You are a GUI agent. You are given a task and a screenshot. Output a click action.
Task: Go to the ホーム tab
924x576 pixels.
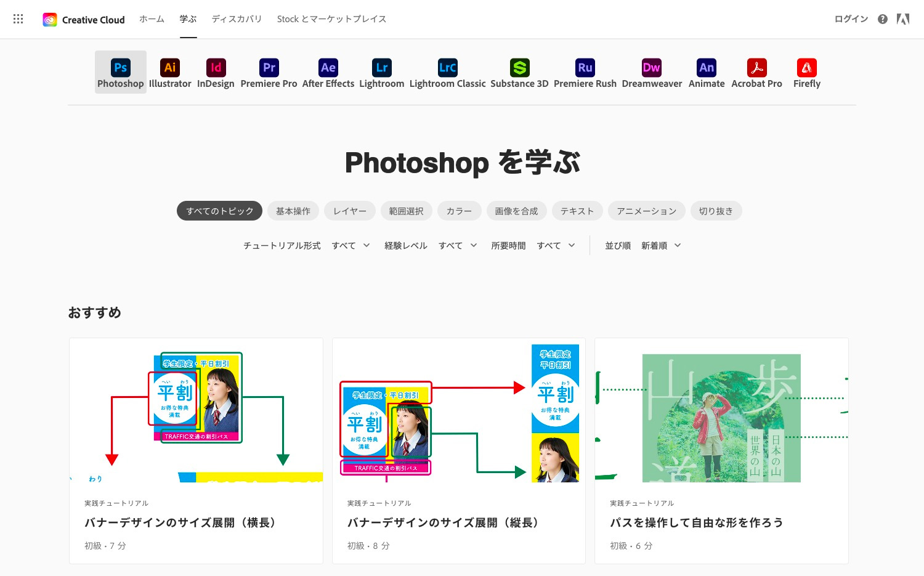152,19
